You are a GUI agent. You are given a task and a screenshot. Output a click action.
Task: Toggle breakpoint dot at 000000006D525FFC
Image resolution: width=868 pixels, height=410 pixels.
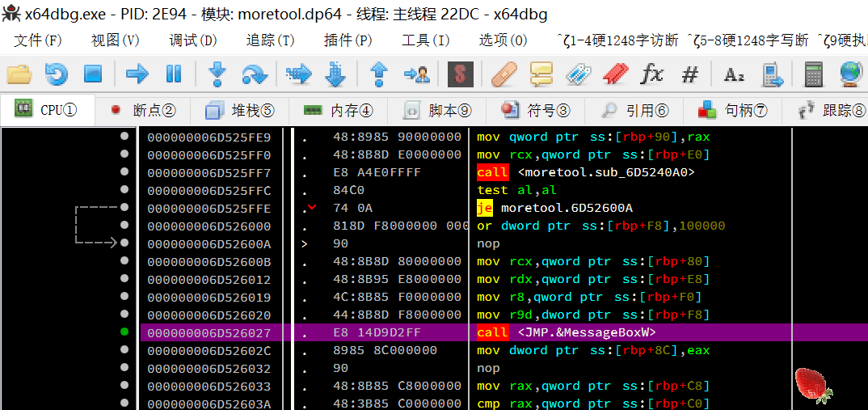(x=124, y=189)
